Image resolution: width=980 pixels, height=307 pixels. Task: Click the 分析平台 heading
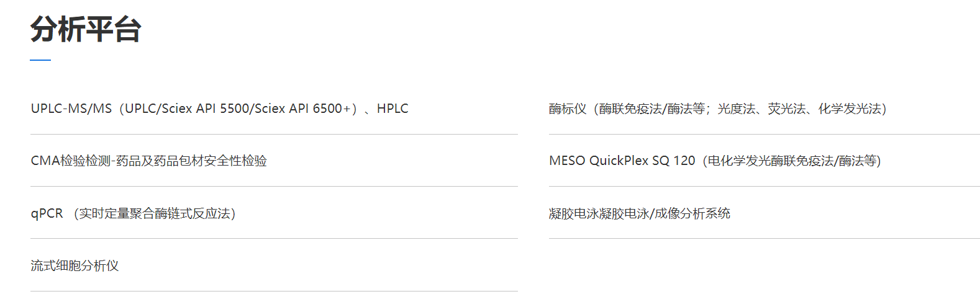click(x=86, y=29)
